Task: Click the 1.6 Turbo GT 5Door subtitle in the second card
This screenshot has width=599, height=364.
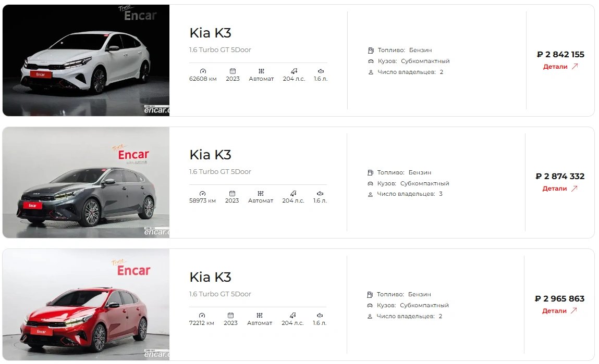Action: click(x=220, y=172)
